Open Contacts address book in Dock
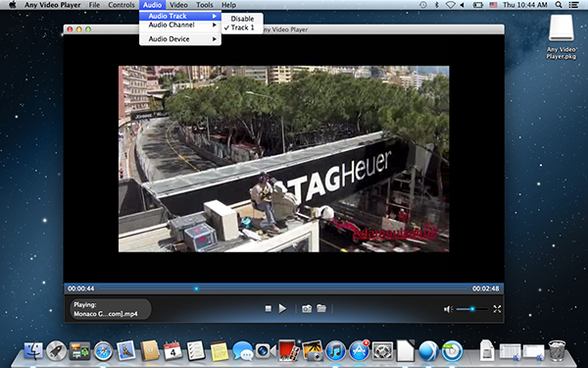 149,350
